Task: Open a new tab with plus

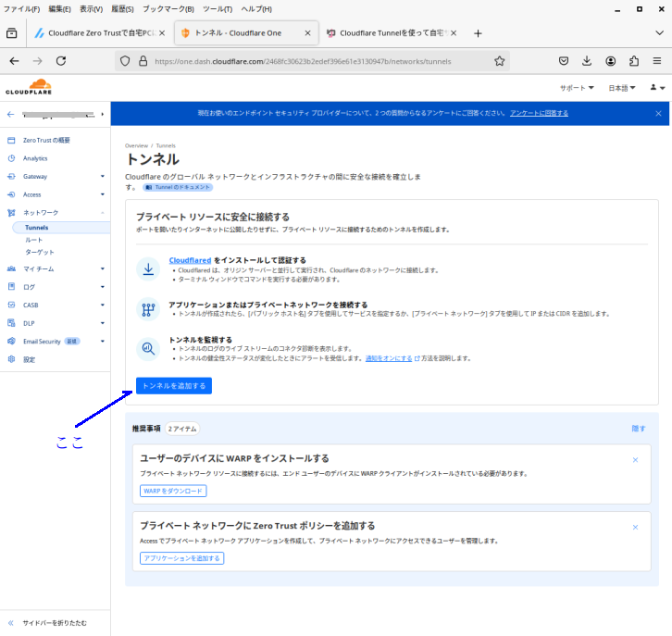Action: tap(478, 33)
